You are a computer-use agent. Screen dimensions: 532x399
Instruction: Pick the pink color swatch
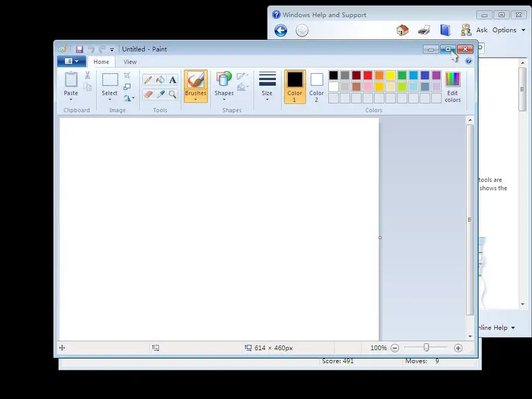coord(368,87)
